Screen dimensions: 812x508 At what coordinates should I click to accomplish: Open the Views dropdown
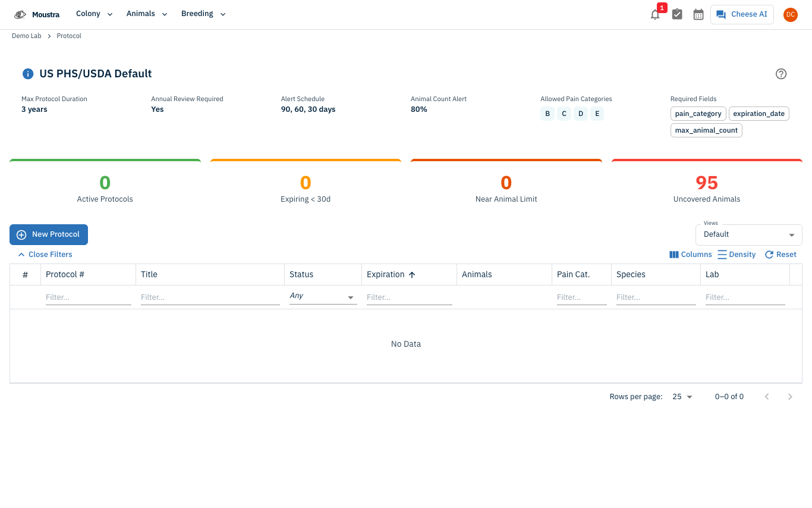749,234
